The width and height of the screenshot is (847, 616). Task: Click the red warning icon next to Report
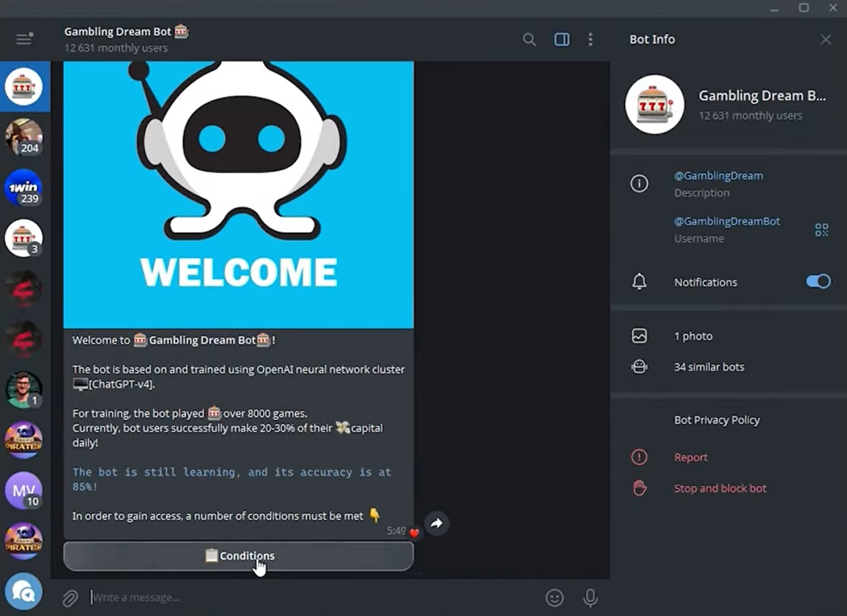[639, 457]
